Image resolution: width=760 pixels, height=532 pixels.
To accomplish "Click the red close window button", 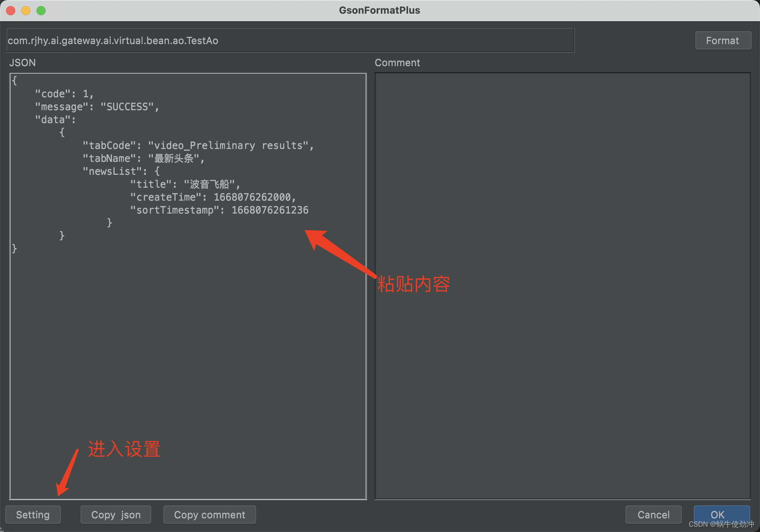I will point(11,10).
